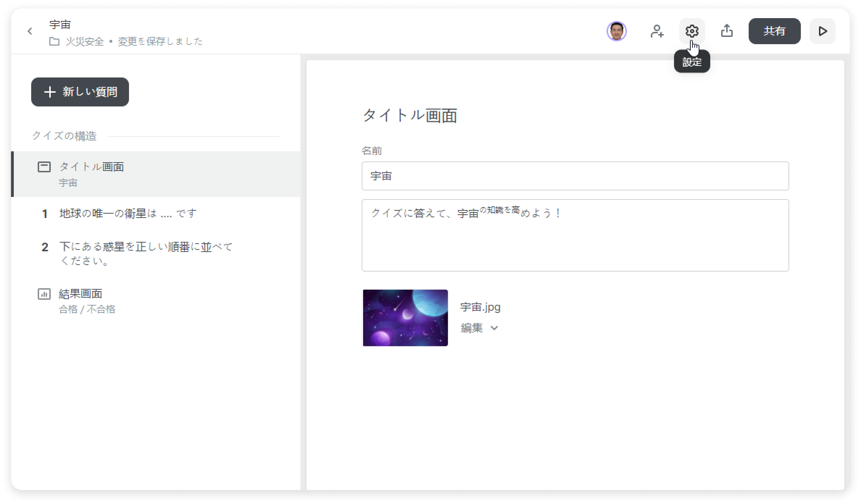Click the quiz description text area
This screenshot has width=861, height=504.
pos(575,235)
